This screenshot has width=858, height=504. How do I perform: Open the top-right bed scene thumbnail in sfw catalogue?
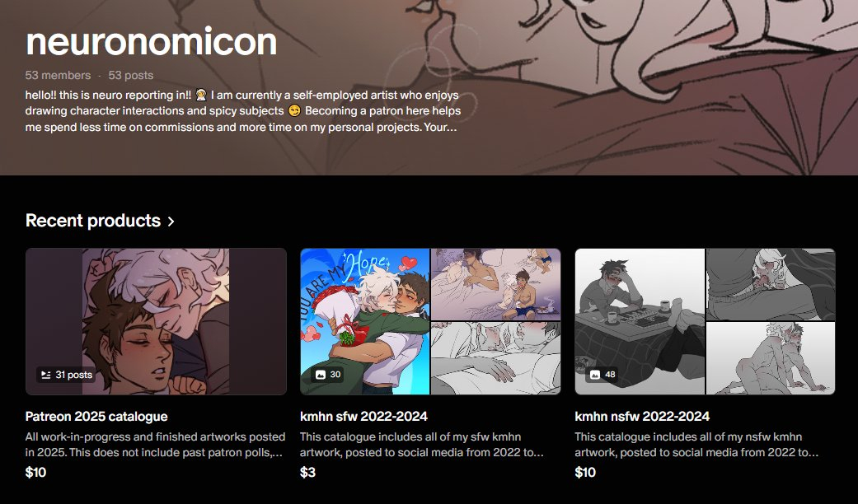pos(495,284)
